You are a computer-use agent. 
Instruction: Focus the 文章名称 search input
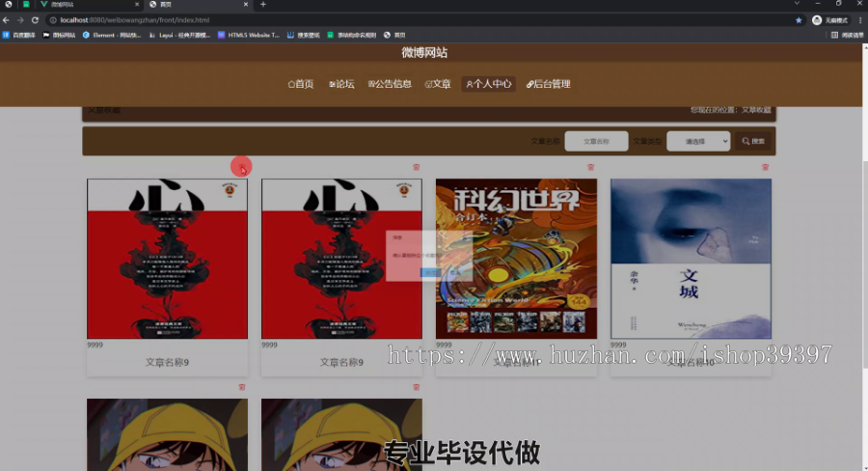pos(596,141)
